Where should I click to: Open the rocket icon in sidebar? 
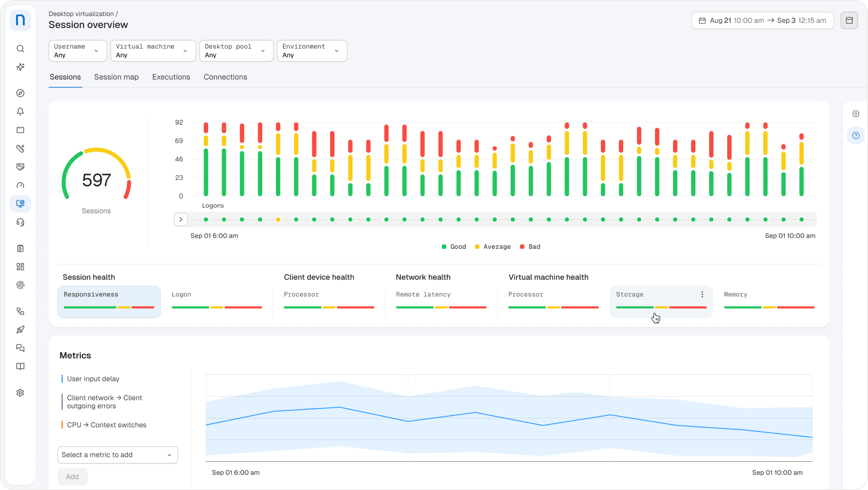[x=20, y=329]
